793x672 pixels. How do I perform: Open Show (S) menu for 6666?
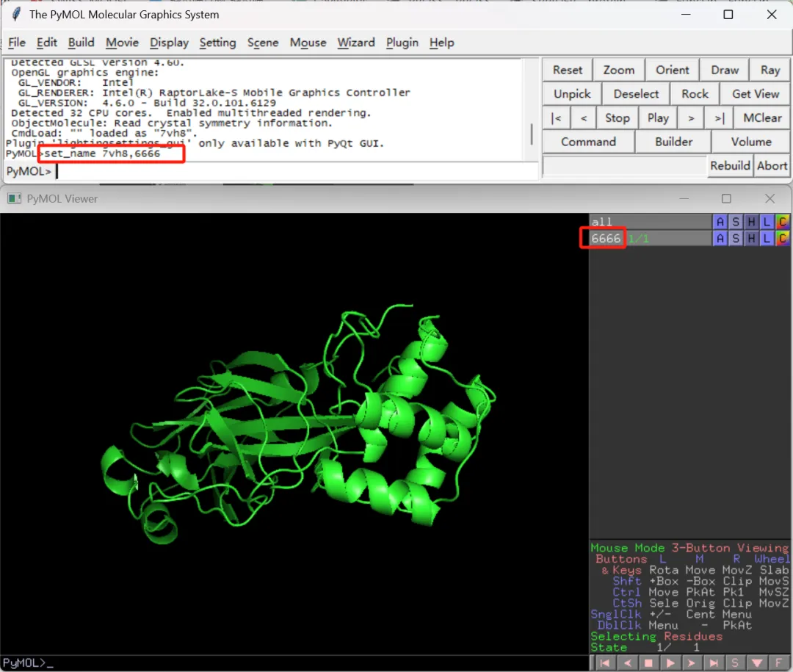(x=735, y=239)
